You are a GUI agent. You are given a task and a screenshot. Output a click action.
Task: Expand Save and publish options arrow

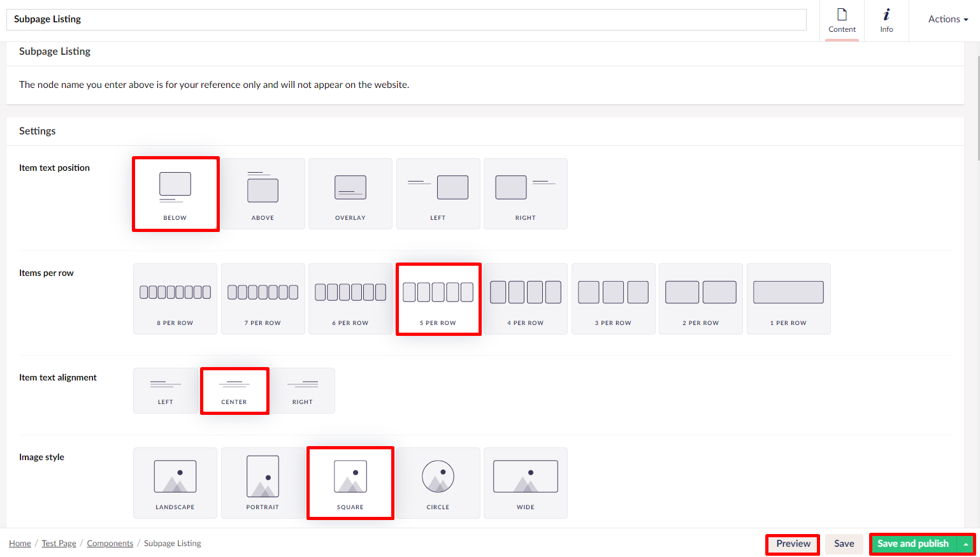pos(966,544)
